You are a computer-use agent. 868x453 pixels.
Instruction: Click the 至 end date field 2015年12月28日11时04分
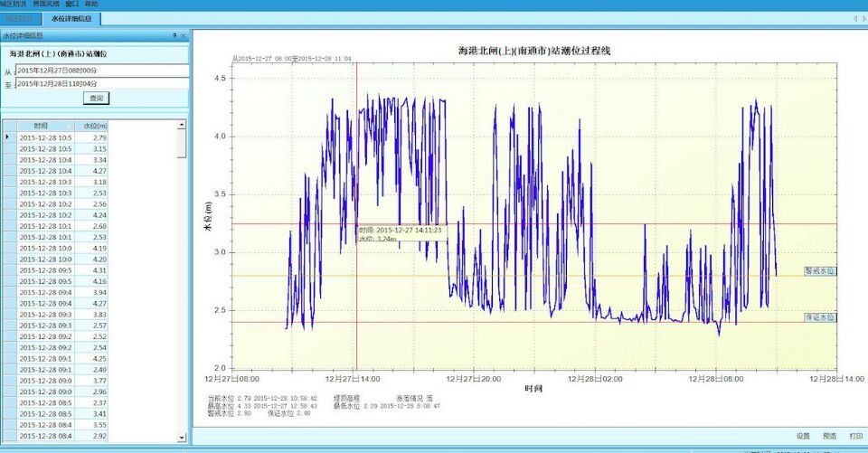[x=102, y=83]
